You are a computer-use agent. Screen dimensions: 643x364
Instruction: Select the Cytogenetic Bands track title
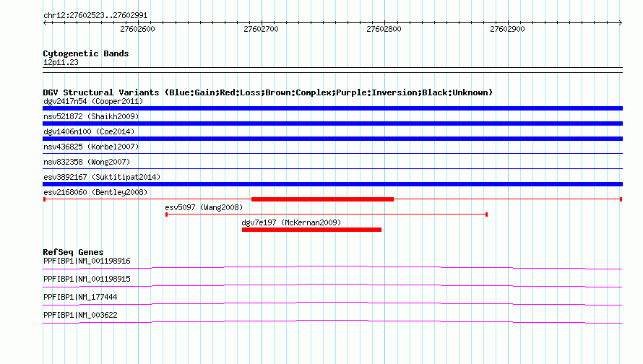(86, 53)
